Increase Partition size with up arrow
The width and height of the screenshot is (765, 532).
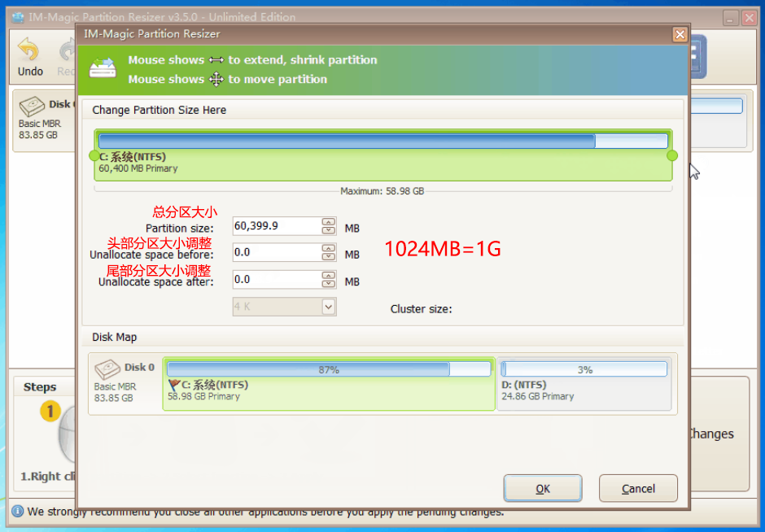click(x=329, y=222)
